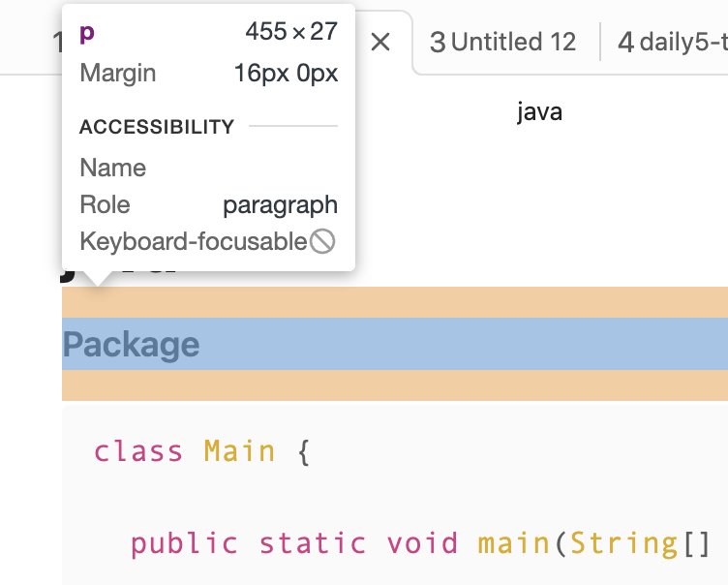Click the purple p tag label in tooltip
Viewport: 728px width, 585px height.
click(x=87, y=33)
